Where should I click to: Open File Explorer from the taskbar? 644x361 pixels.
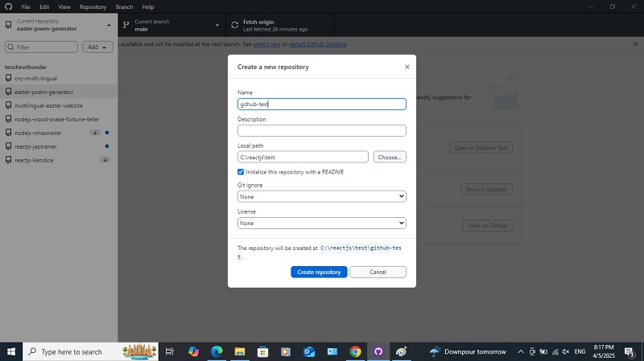(239, 351)
